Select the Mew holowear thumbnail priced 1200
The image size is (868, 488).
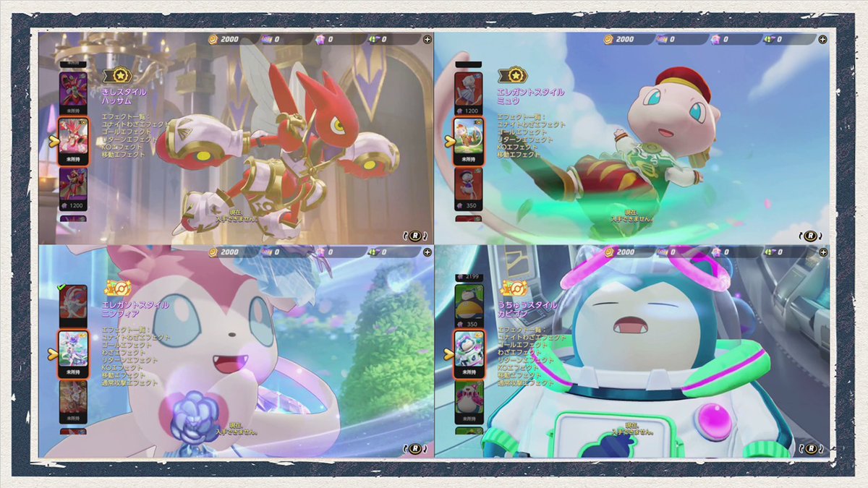coord(468,93)
